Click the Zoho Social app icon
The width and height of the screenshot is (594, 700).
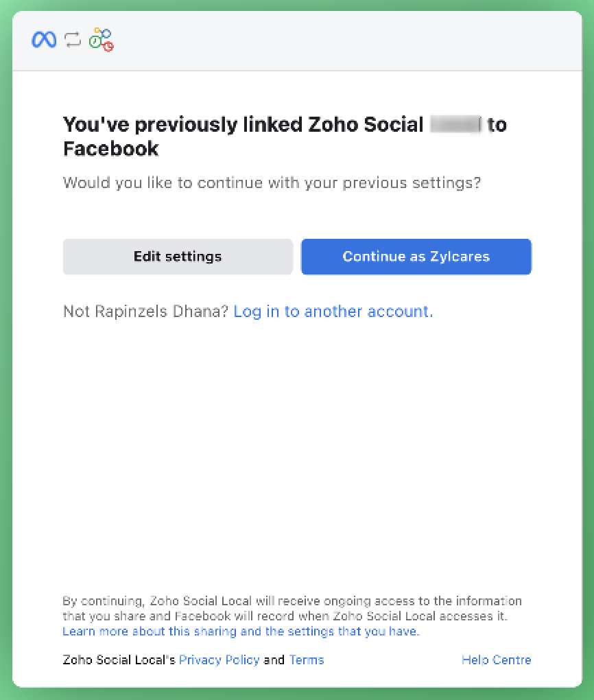[102, 40]
